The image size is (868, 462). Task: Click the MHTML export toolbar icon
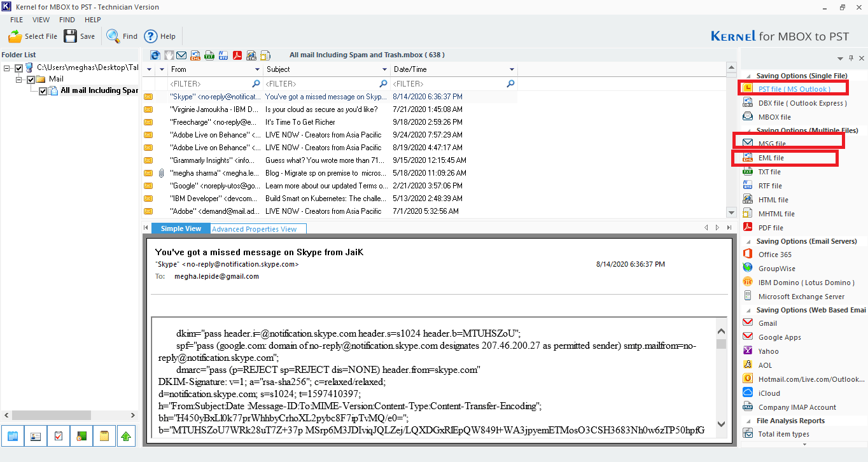(265, 55)
